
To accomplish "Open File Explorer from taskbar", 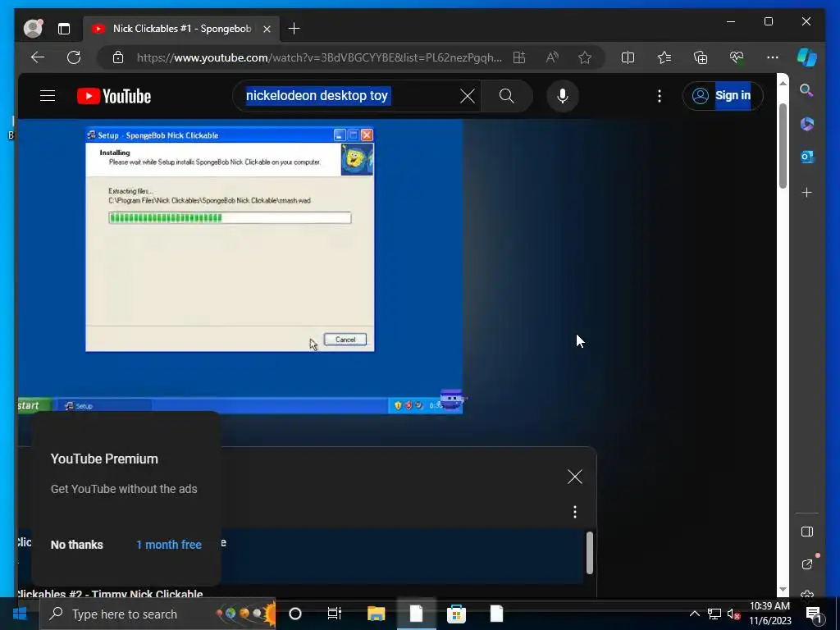I will tap(376, 614).
